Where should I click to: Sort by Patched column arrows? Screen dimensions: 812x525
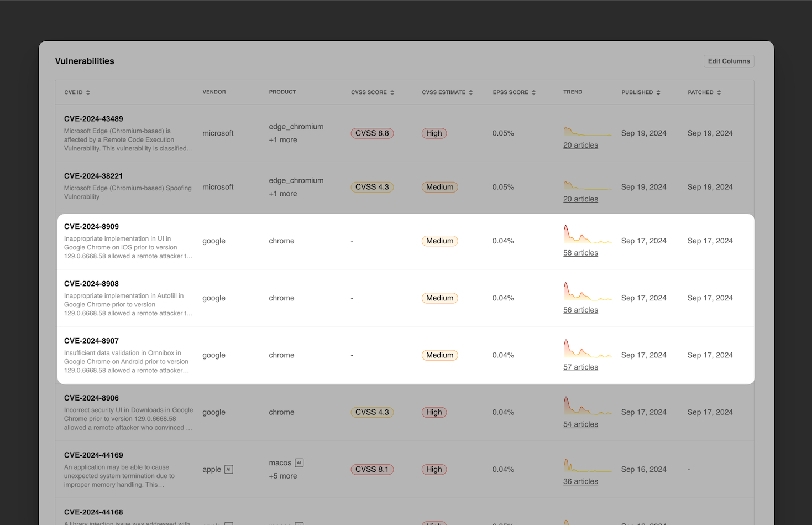tap(719, 92)
